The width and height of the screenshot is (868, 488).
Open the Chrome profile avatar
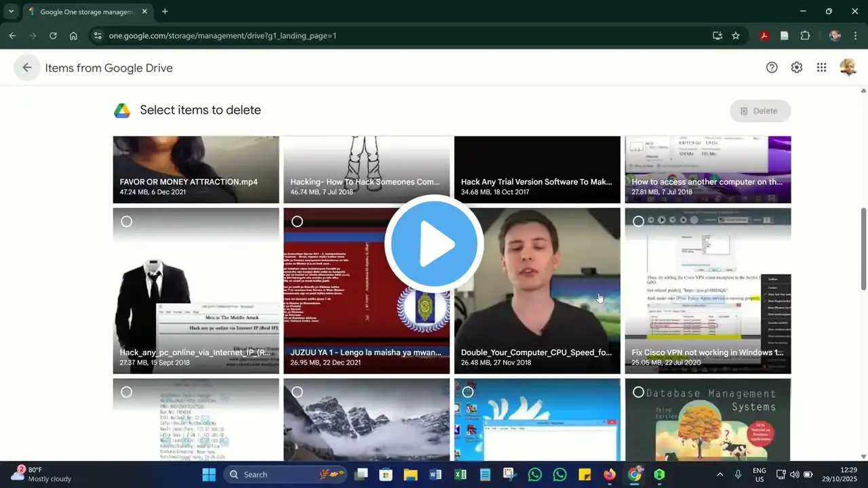[x=835, y=36]
